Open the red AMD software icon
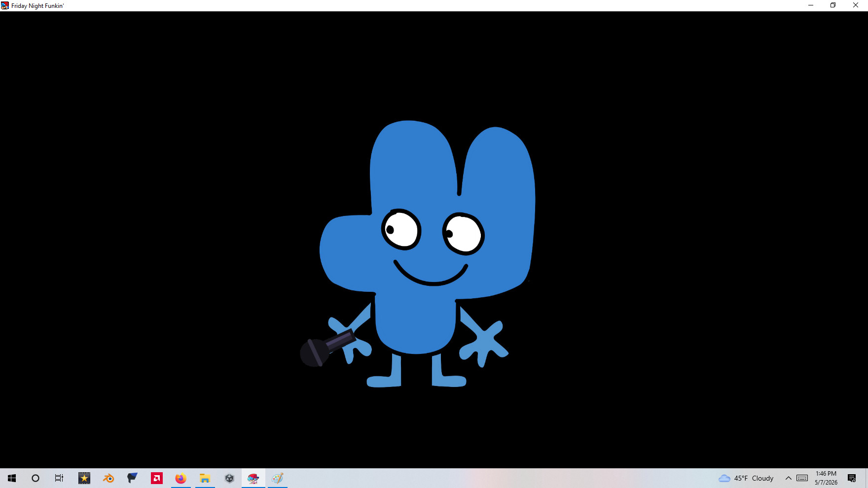 tap(157, 478)
